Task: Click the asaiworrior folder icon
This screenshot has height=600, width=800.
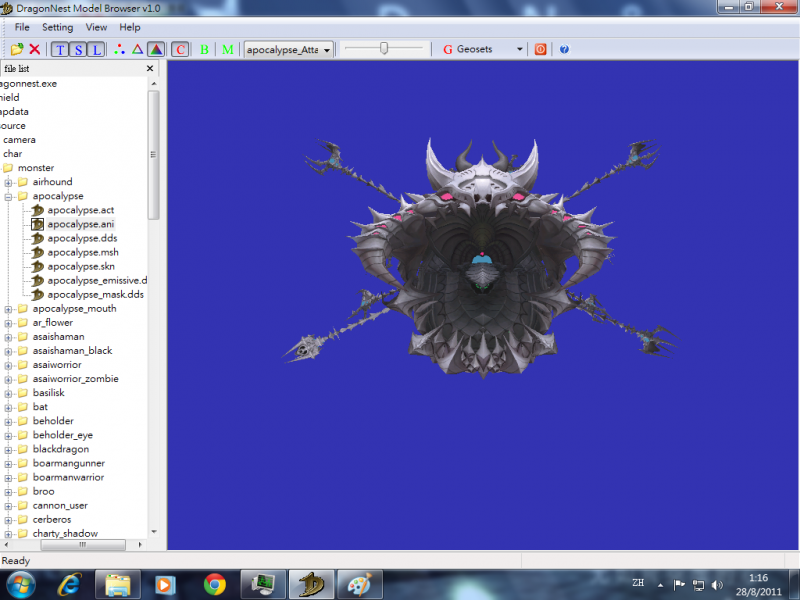Action: tap(23, 365)
